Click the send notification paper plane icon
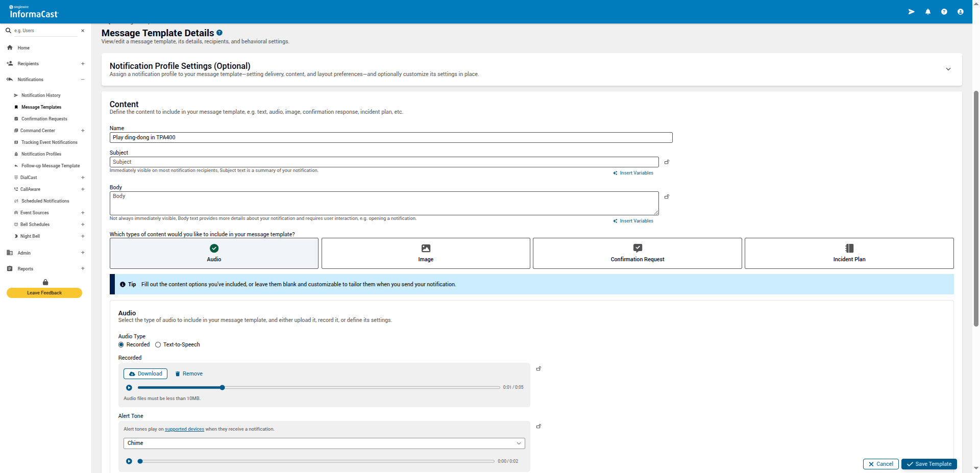The height and width of the screenshot is (473, 980). tap(912, 11)
